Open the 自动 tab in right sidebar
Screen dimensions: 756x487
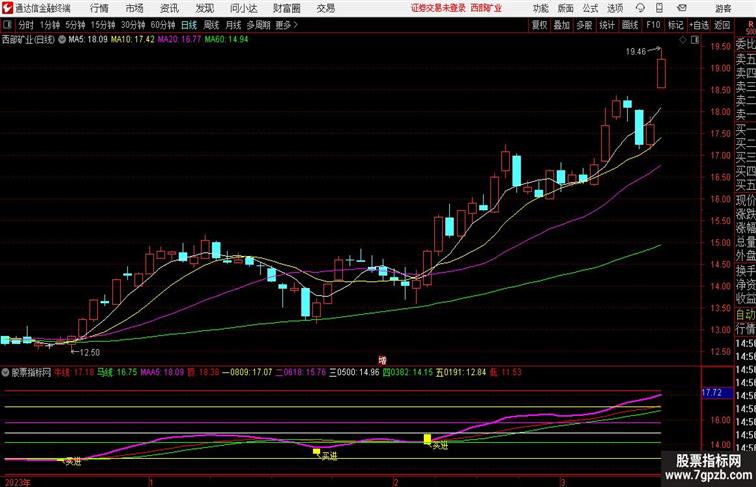745,314
